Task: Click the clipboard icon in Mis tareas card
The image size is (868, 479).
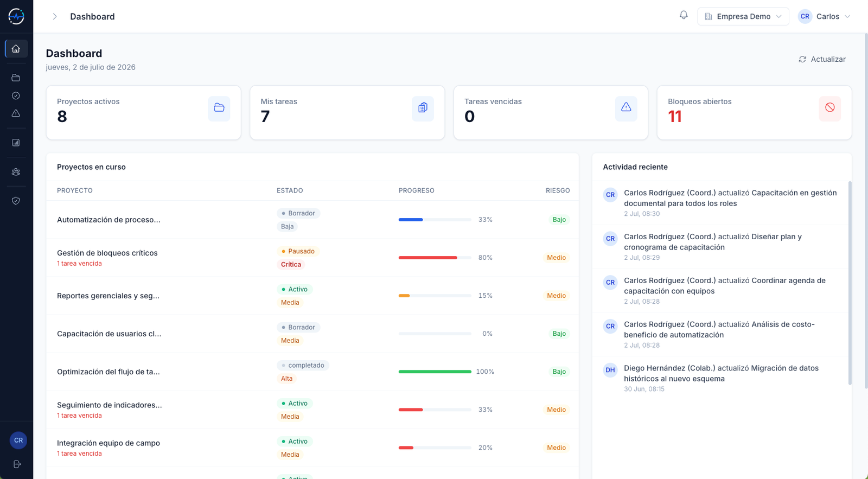Action: [x=423, y=107]
